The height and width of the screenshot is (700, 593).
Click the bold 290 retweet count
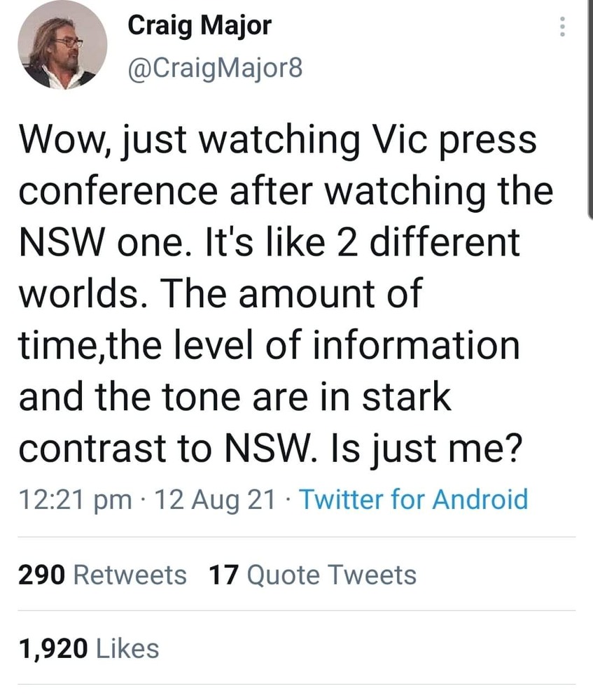41,575
